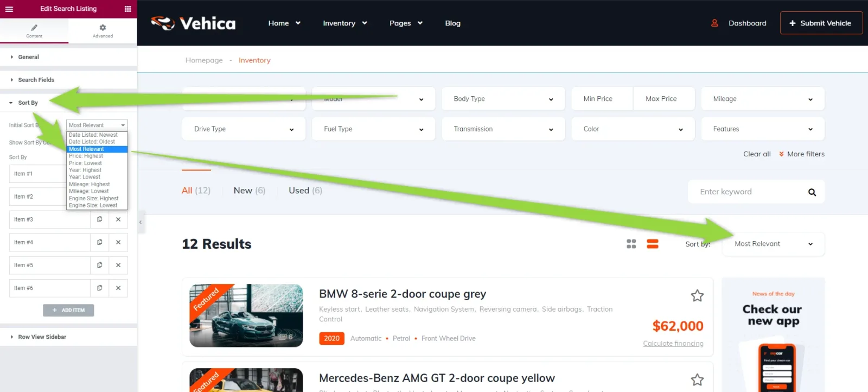Switch to the Content tab
The image size is (868, 392).
tap(34, 31)
